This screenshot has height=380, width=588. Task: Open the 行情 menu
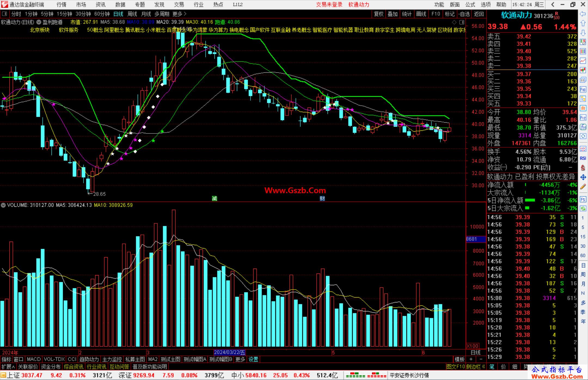(x=61, y=5)
